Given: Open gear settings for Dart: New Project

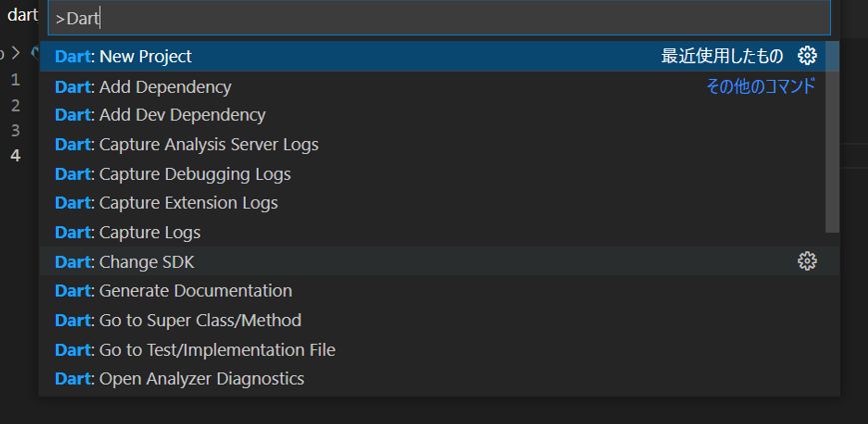Looking at the screenshot, I should pyautogui.click(x=806, y=55).
